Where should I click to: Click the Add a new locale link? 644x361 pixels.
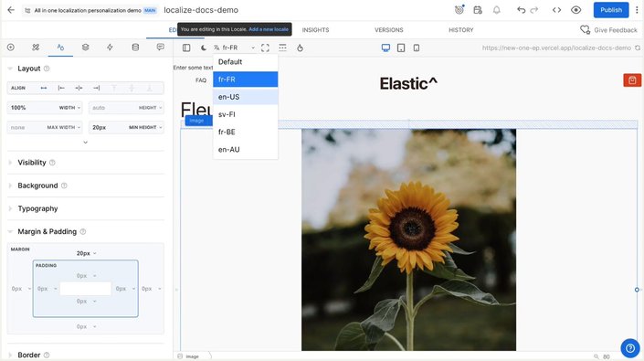tap(269, 29)
